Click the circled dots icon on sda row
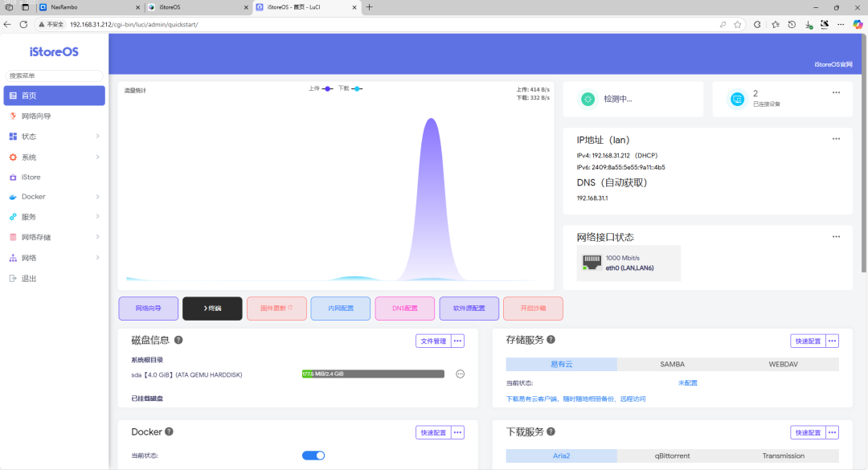Screen dimensions: 868x470 [460, 374]
